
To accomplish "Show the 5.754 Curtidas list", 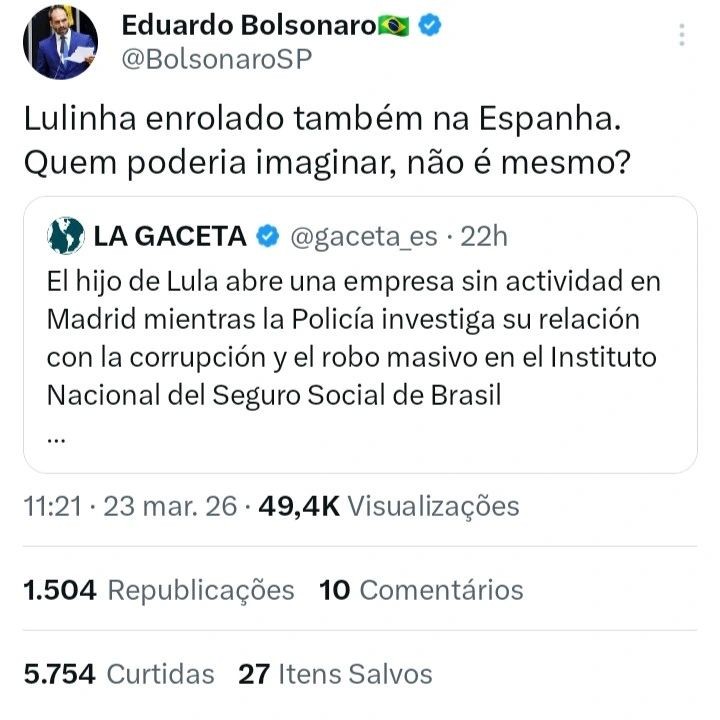I will tap(119, 674).
